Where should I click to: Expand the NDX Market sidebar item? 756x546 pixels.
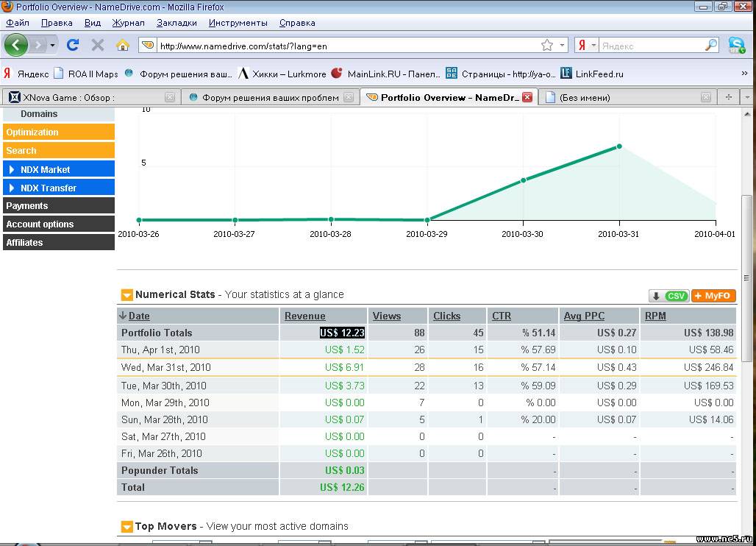pyautogui.click(x=12, y=169)
